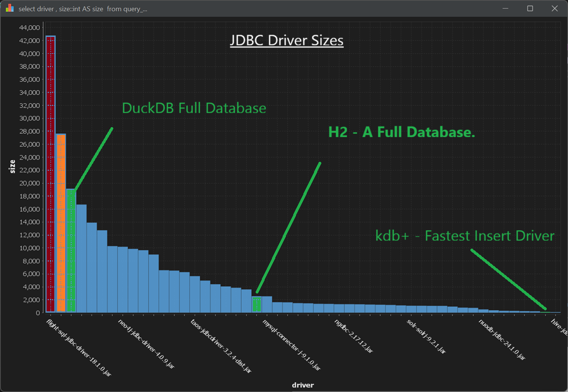Maximize the chart window

530,9
